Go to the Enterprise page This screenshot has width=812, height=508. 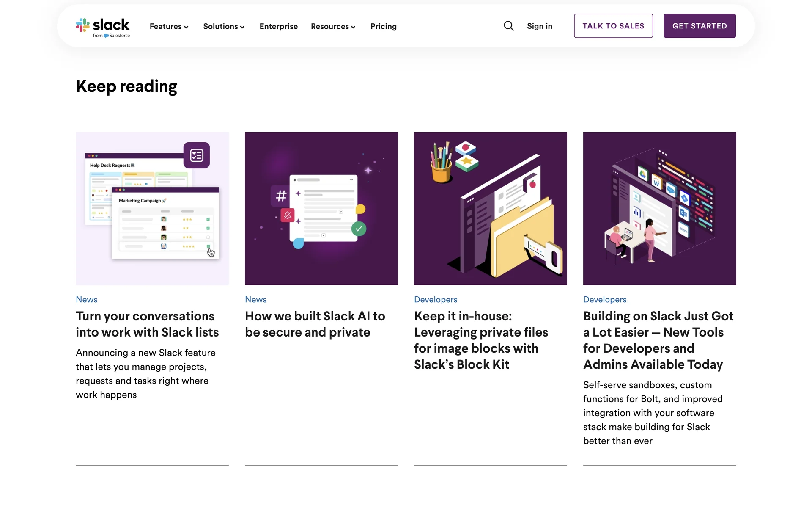[278, 26]
